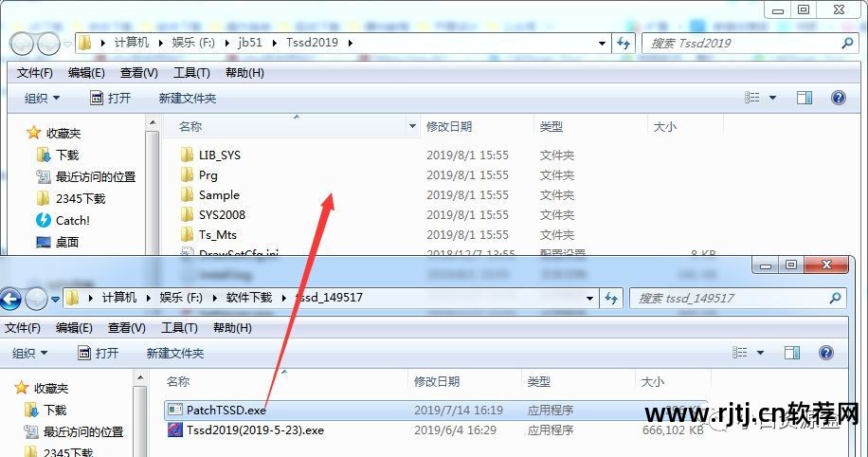This screenshot has height=457, width=868.
Task: Open address history dropdown in Tssd2019 window
Action: point(602,44)
